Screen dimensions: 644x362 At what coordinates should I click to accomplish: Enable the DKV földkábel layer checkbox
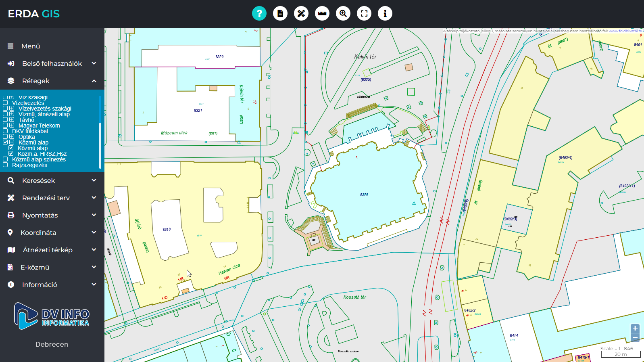pyautogui.click(x=5, y=131)
